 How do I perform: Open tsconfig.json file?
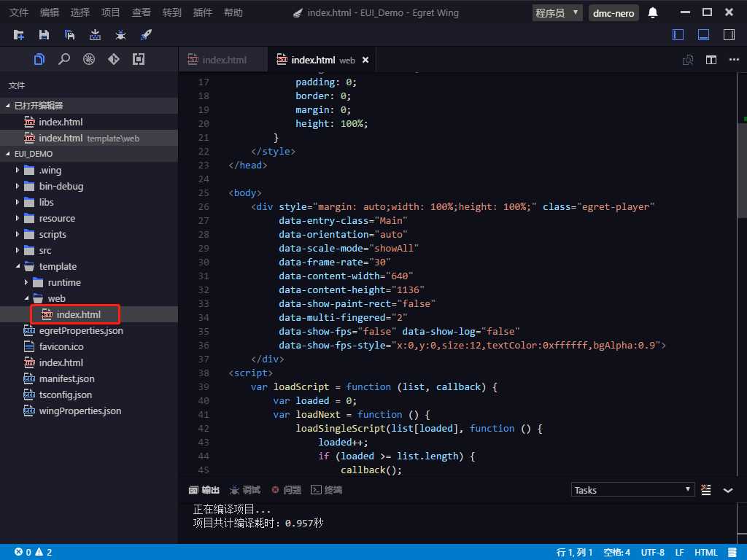[x=89, y=394]
